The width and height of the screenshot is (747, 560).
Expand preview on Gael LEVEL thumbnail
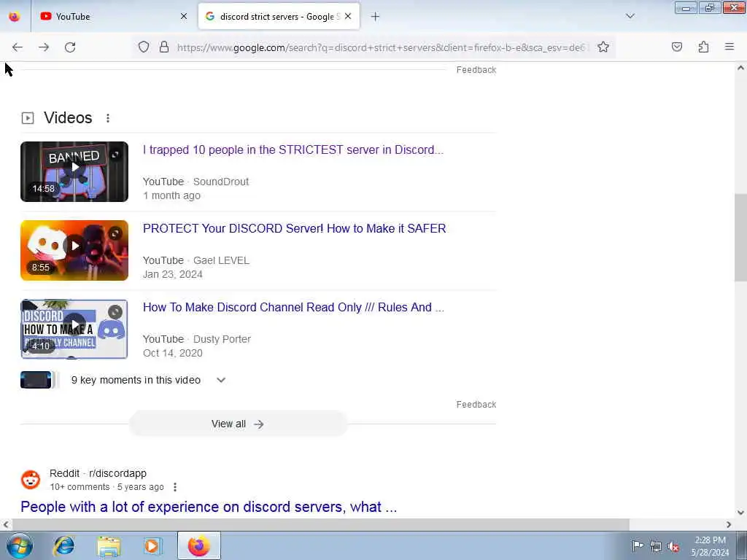[x=115, y=233]
